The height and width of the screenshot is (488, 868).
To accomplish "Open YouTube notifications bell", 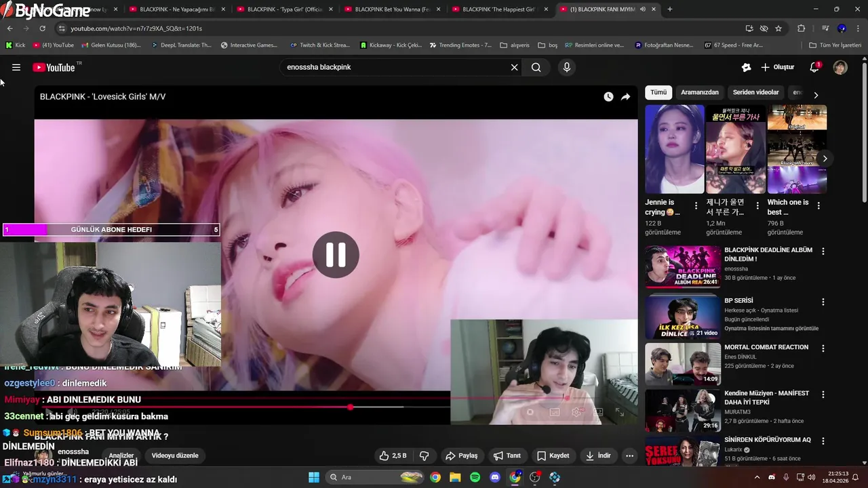I will coord(814,67).
